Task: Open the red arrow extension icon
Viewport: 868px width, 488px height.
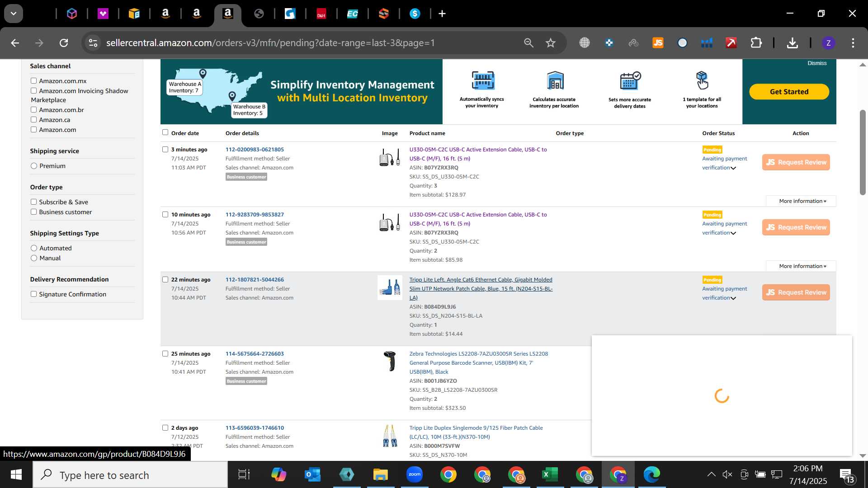Action: (x=731, y=43)
